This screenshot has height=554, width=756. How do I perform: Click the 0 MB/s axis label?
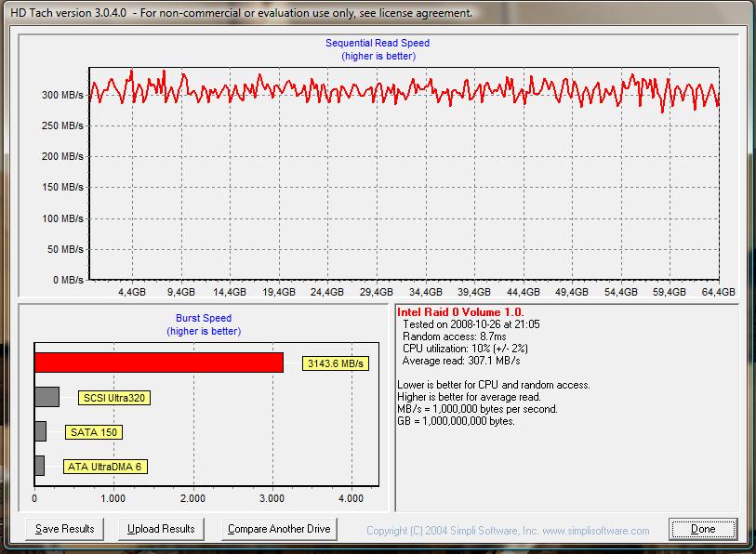tap(68, 280)
